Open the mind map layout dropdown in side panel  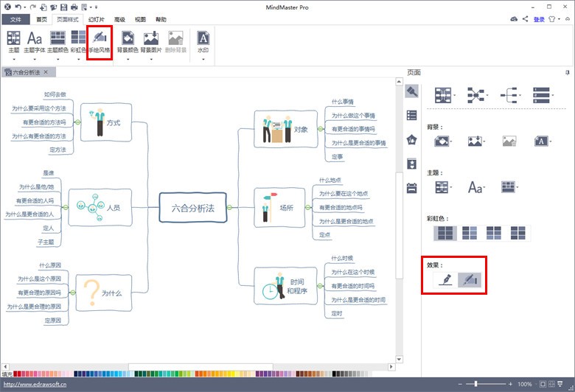click(445, 95)
